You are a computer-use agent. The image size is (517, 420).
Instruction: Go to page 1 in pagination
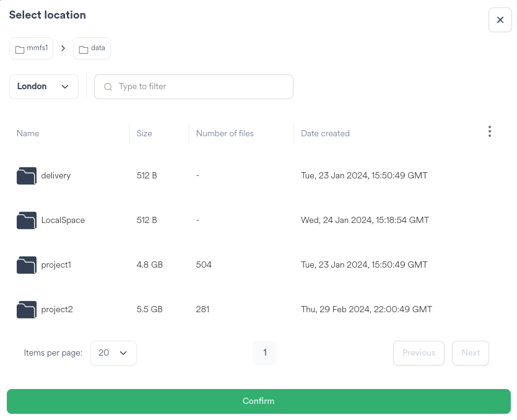click(264, 353)
